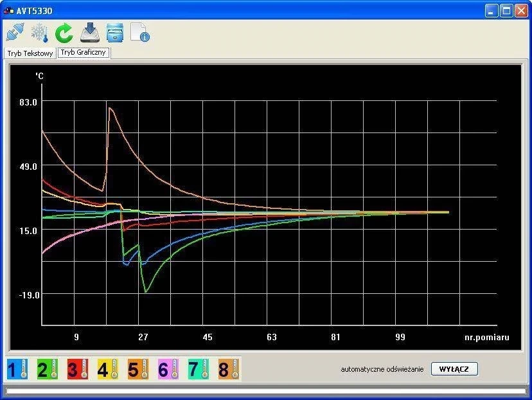Image resolution: width=532 pixels, height=400 pixels.
Task: Switch to the Tryb Tekstowy tab
Action: point(30,53)
